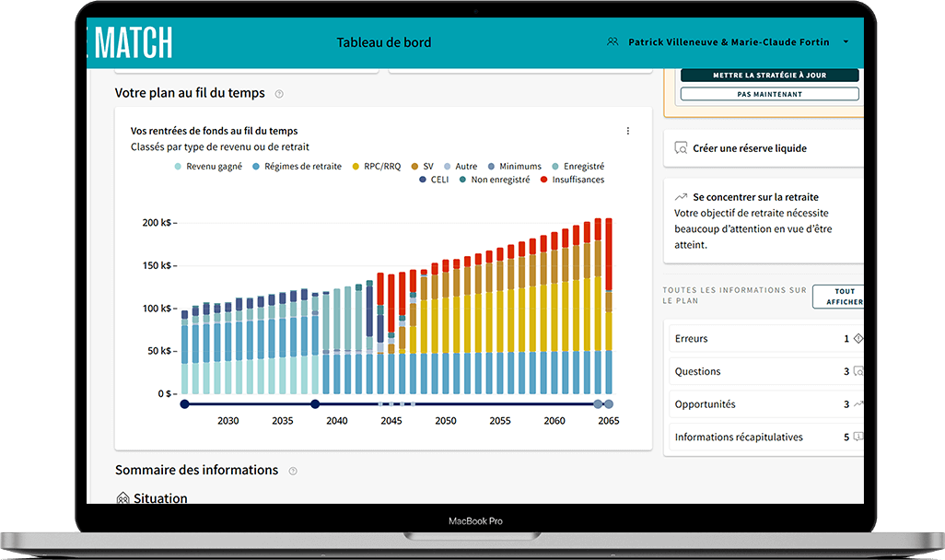
Task: Click the Opportunités trend arrow icon
Action: click(858, 404)
